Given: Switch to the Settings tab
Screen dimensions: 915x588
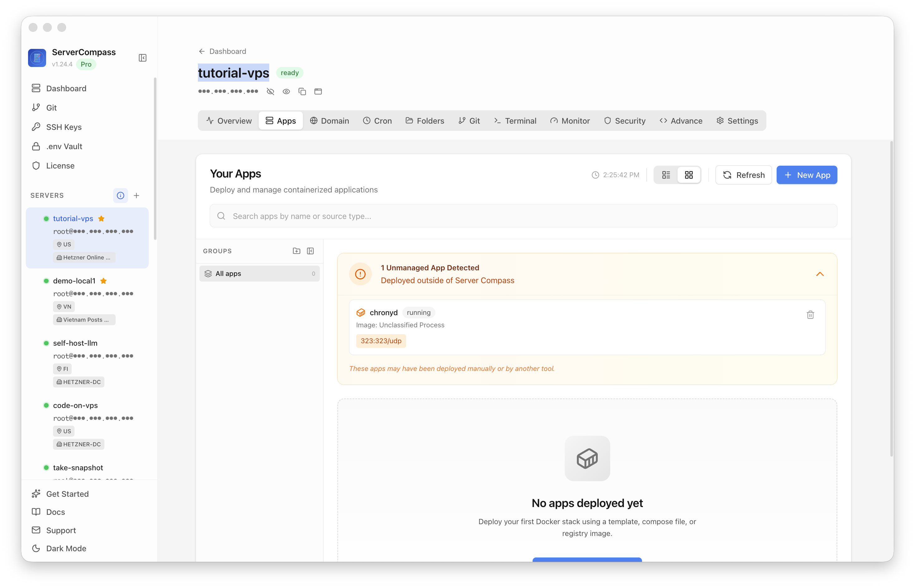Looking at the screenshot, I should 737,121.
